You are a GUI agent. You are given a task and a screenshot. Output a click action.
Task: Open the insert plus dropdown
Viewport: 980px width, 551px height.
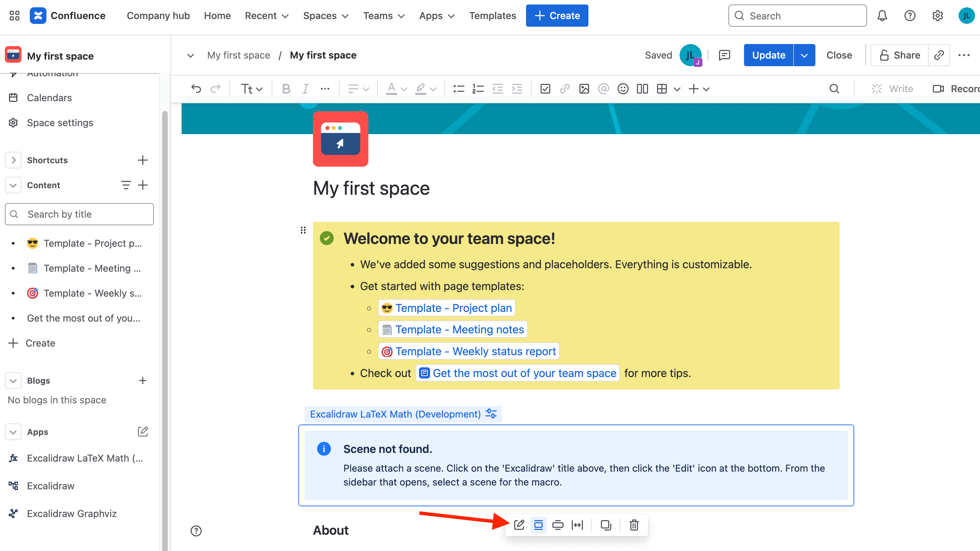point(699,89)
